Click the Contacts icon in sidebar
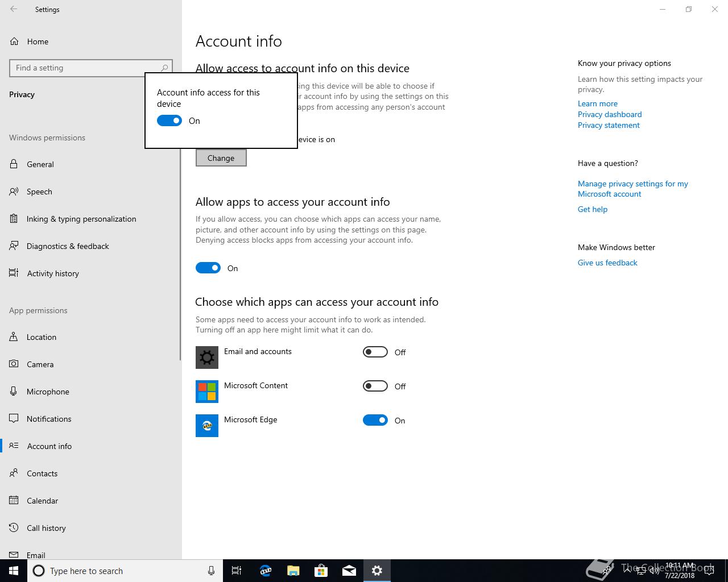728x582 pixels. [x=14, y=473]
